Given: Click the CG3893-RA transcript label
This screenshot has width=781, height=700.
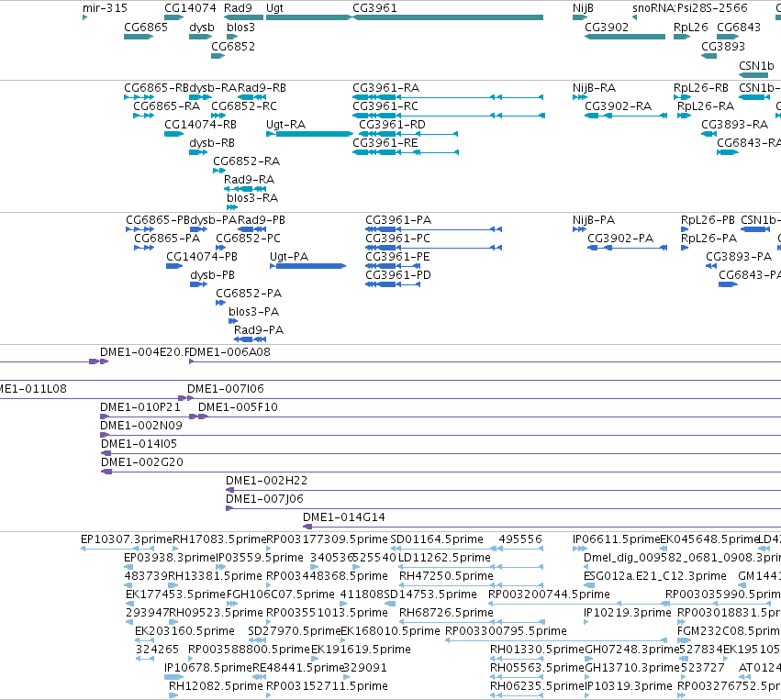Looking at the screenshot, I should coord(734,125).
